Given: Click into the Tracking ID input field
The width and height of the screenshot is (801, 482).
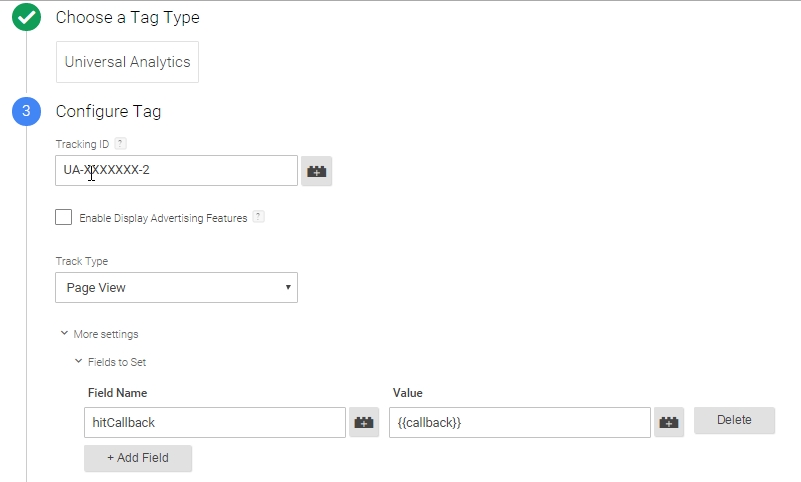Looking at the screenshot, I should [x=176, y=171].
